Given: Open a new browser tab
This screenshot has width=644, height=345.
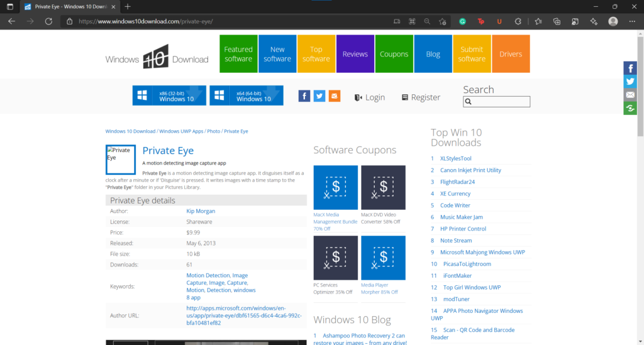Looking at the screenshot, I should tap(128, 6).
